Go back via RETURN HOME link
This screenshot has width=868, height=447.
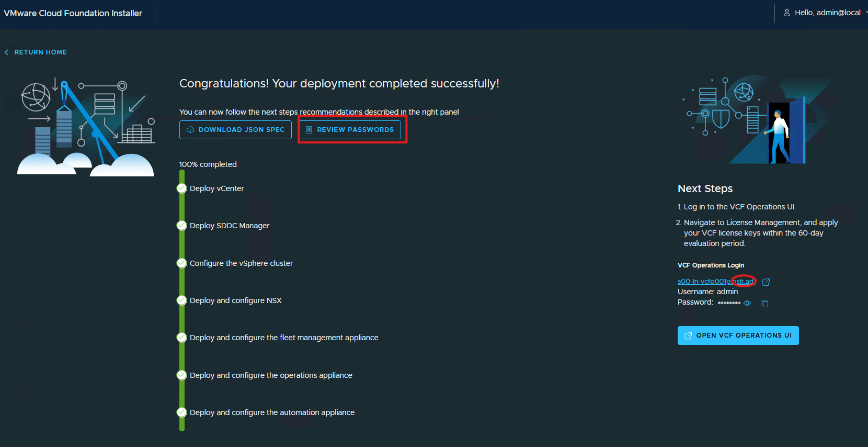point(36,52)
